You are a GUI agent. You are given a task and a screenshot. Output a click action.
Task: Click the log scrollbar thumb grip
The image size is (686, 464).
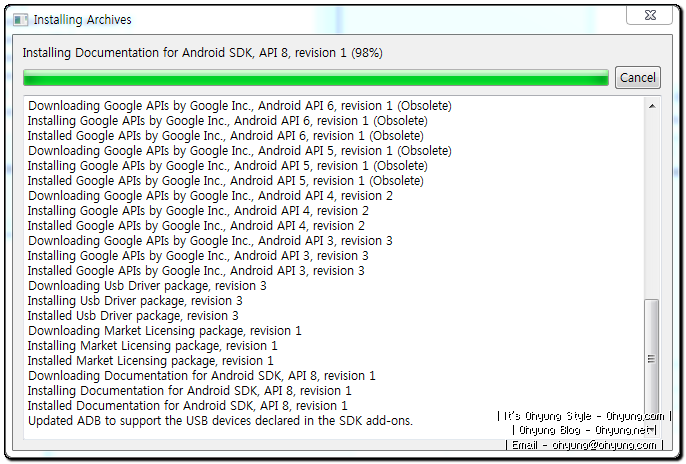tap(651, 359)
